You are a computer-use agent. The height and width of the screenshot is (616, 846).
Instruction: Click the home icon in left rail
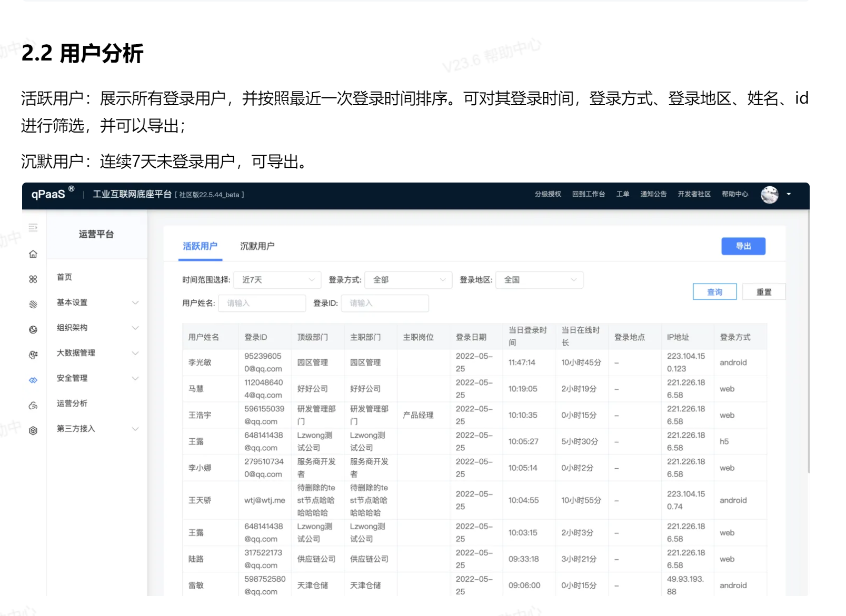[x=33, y=255]
